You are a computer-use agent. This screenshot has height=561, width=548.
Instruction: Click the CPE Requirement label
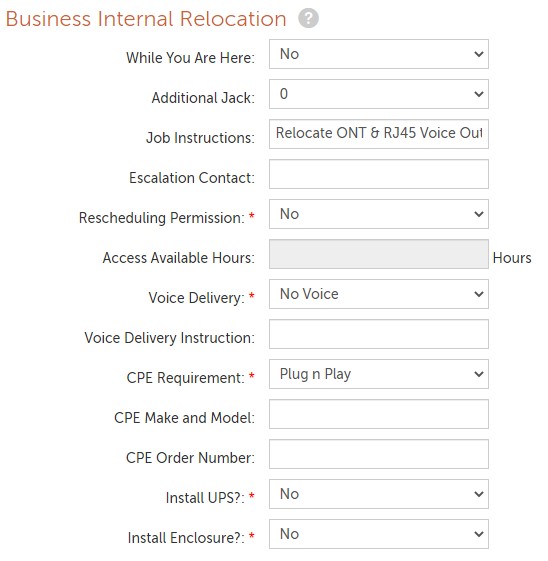(186, 378)
